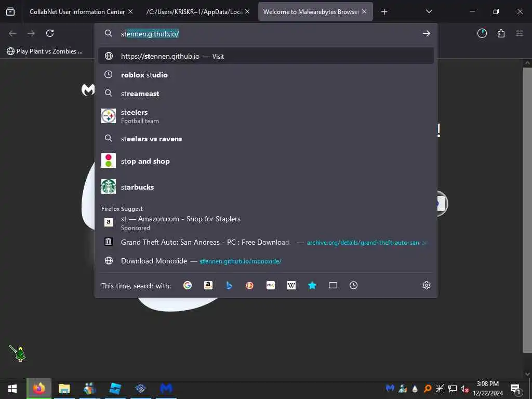Click the Go arrow in the address bar
The image size is (532, 399).
(x=427, y=33)
